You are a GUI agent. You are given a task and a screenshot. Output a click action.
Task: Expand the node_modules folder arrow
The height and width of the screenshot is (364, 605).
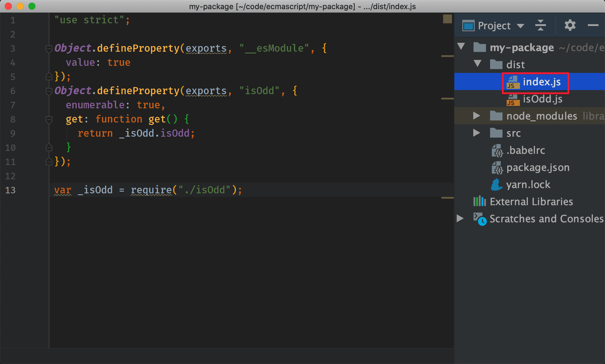tap(476, 116)
